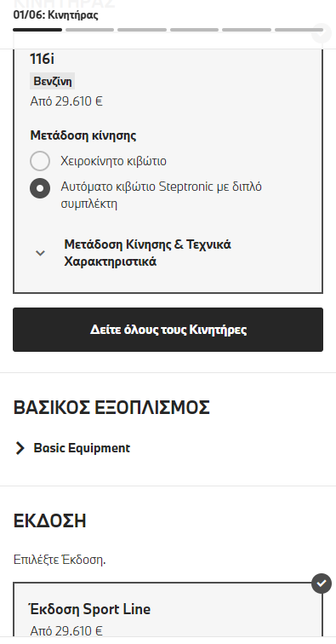This screenshot has height=644, width=336.
Task: Select the Χειροκίνητο κιβώτιο radio button
Action: click(40, 161)
